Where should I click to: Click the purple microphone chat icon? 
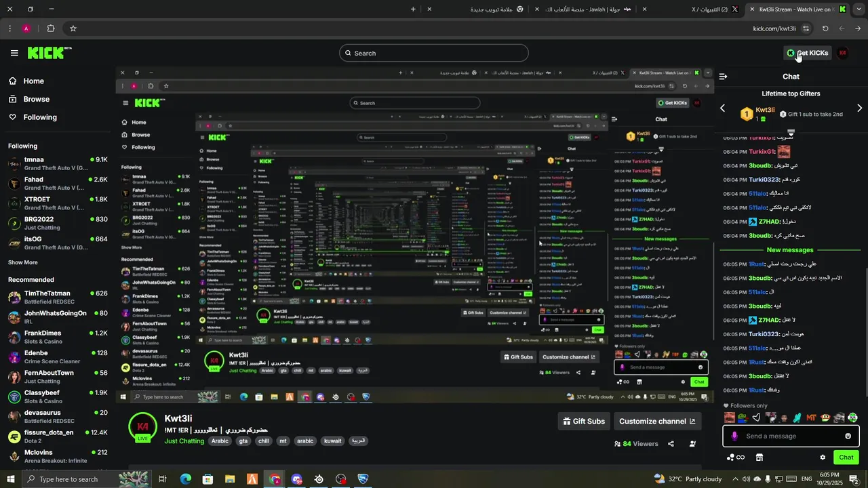(734, 436)
